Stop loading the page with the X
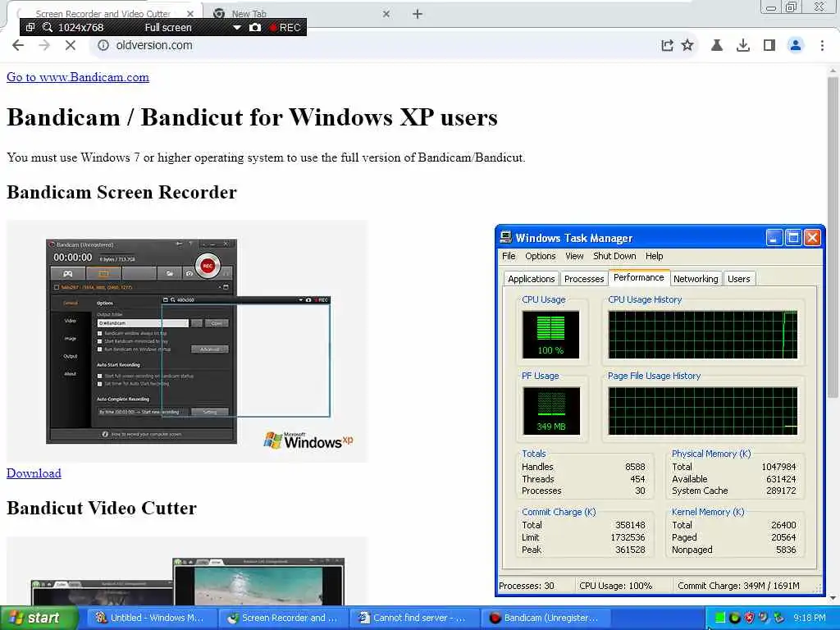This screenshot has width=840, height=630. [71, 46]
